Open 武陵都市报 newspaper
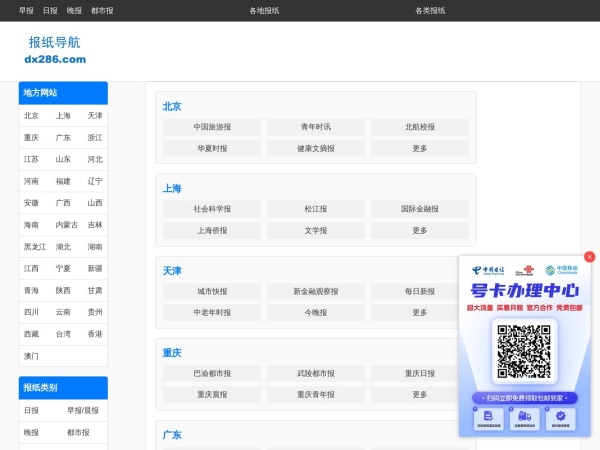 (316, 373)
